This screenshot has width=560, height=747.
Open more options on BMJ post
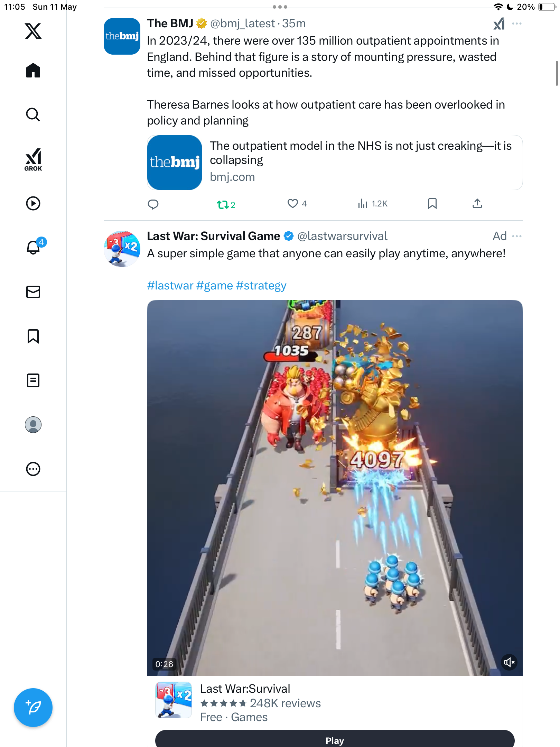pos(517,24)
